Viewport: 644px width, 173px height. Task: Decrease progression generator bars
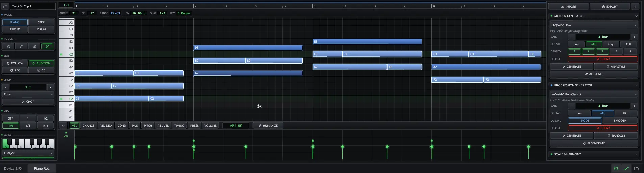coord(571,106)
